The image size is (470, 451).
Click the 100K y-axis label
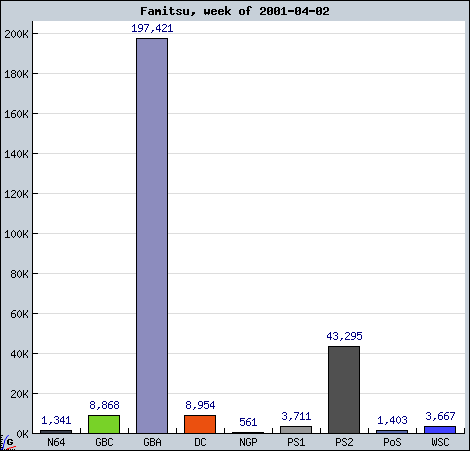click(x=16, y=234)
